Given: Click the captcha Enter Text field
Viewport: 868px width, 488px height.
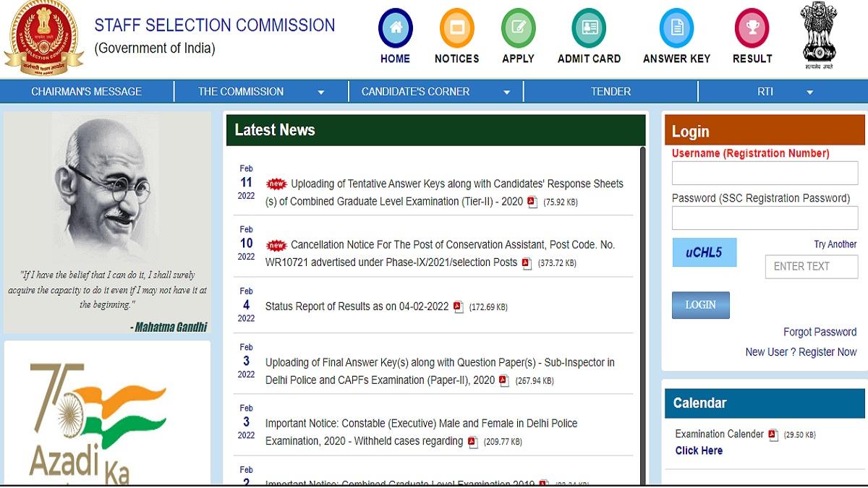Looking at the screenshot, I should [x=811, y=267].
